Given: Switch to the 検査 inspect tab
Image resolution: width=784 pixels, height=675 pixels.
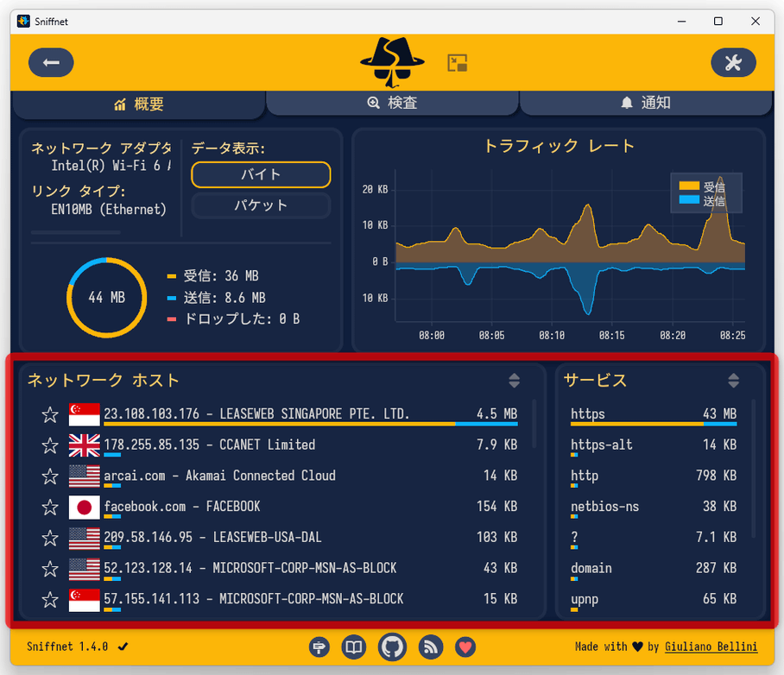Looking at the screenshot, I should pyautogui.click(x=392, y=103).
